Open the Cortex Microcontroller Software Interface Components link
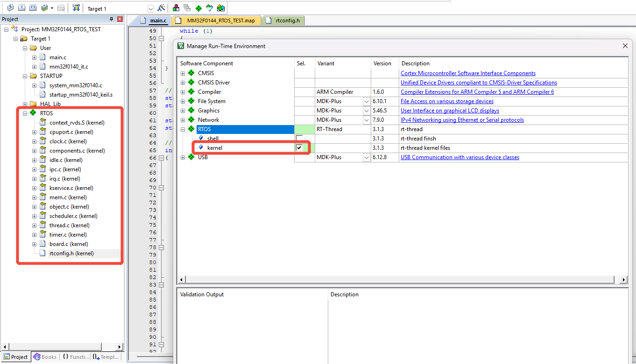Viewport: 636px width, 364px height. pyautogui.click(x=468, y=73)
